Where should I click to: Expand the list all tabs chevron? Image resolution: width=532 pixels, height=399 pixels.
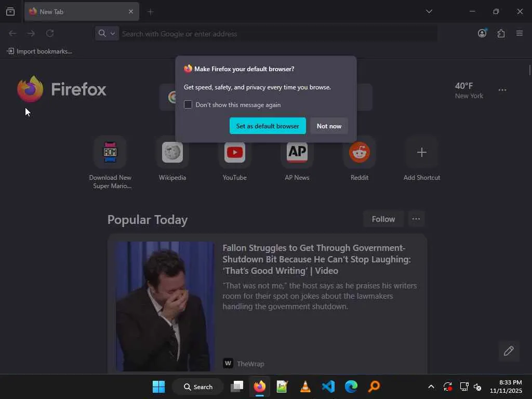coord(429,11)
